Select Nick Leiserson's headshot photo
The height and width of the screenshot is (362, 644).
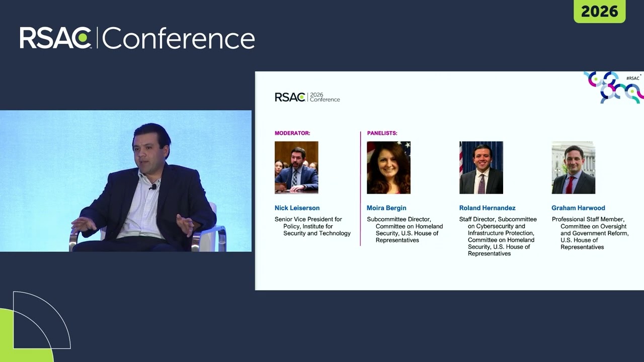click(x=296, y=167)
